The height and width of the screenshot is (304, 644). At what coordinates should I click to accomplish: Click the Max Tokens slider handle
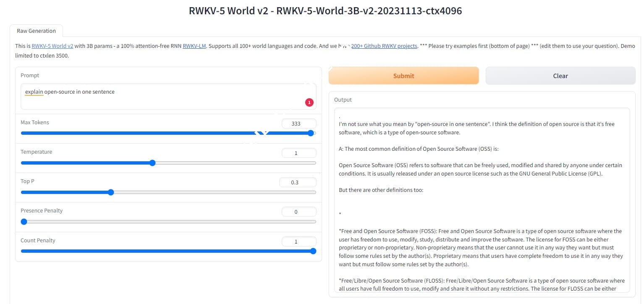click(x=311, y=133)
